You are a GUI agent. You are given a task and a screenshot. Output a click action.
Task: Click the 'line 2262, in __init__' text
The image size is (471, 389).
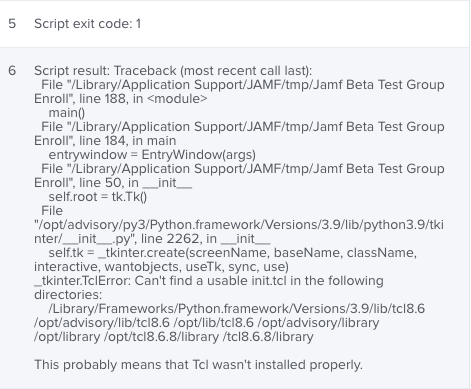(x=206, y=239)
